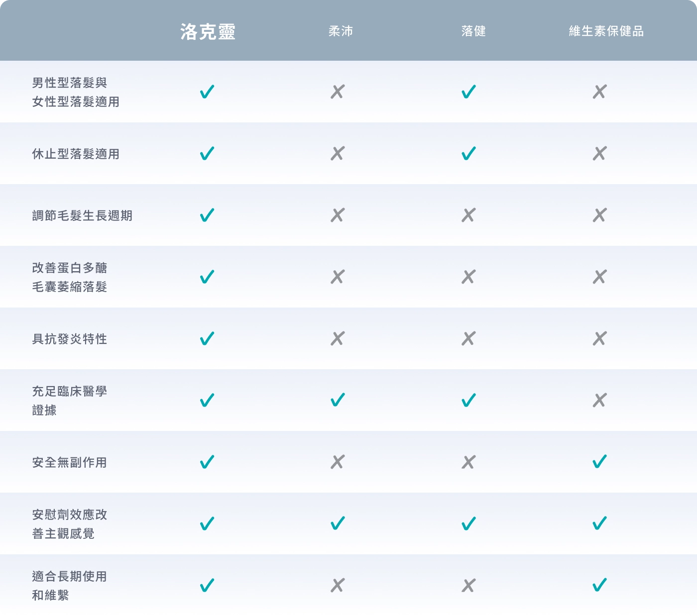Viewport: 697px width, 616px height.
Task: Click the 維生素保健品 column header
Action: [606, 31]
